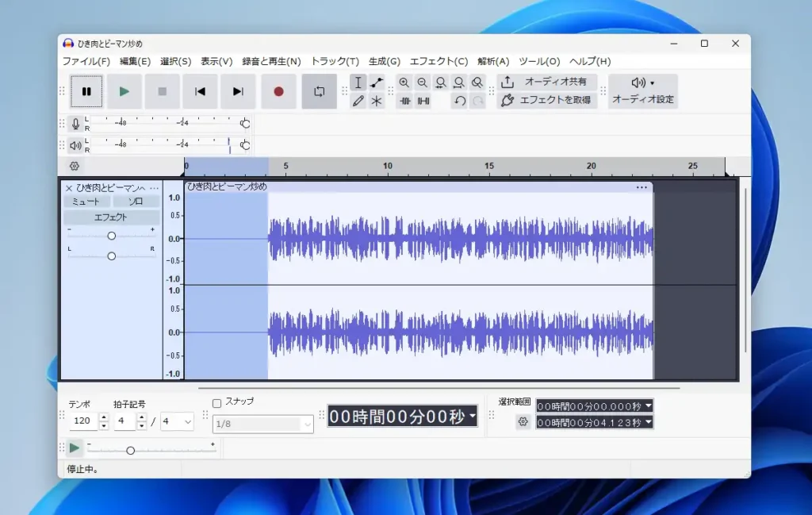This screenshot has height=515, width=812.
Task: Click the Zoom In magnifier icon
Action: click(404, 82)
